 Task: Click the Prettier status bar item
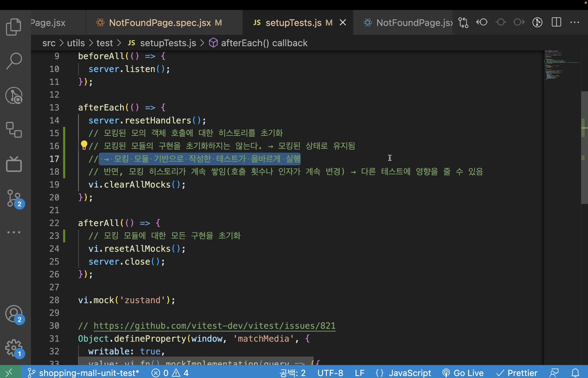[517, 373]
